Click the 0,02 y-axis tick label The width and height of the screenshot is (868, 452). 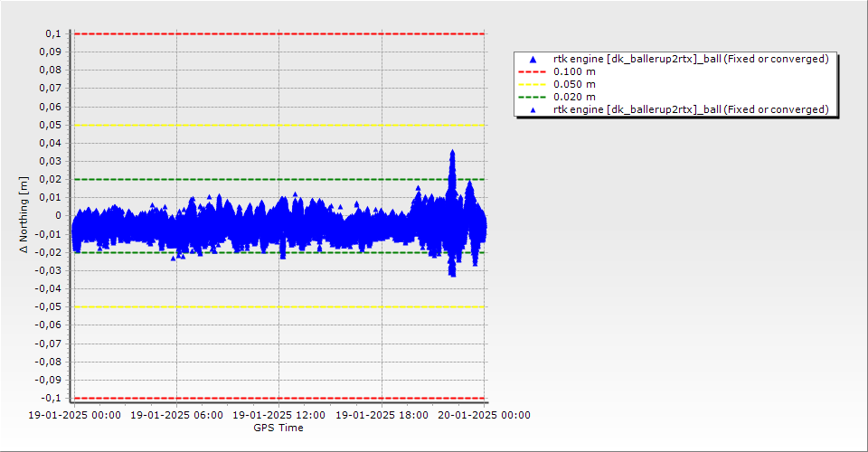point(51,180)
